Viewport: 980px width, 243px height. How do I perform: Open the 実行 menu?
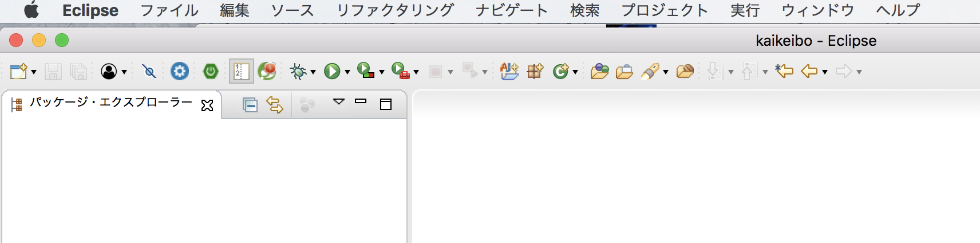click(x=745, y=10)
